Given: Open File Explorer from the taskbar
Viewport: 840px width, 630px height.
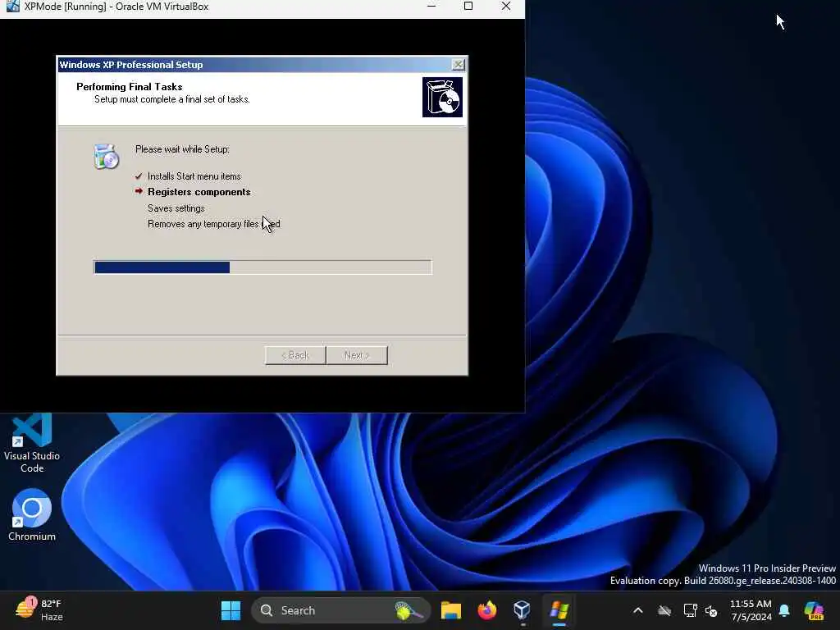Looking at the screenshot, I should click(451, 610).
